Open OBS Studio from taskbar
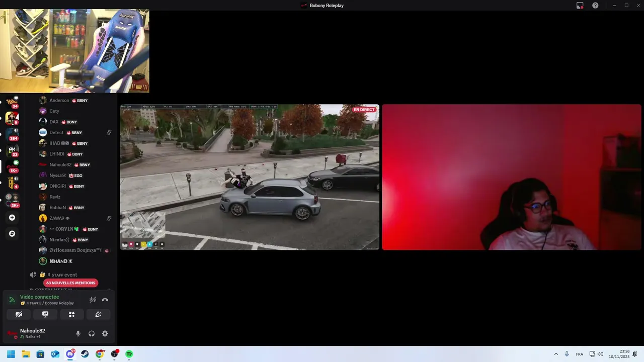 115,354
